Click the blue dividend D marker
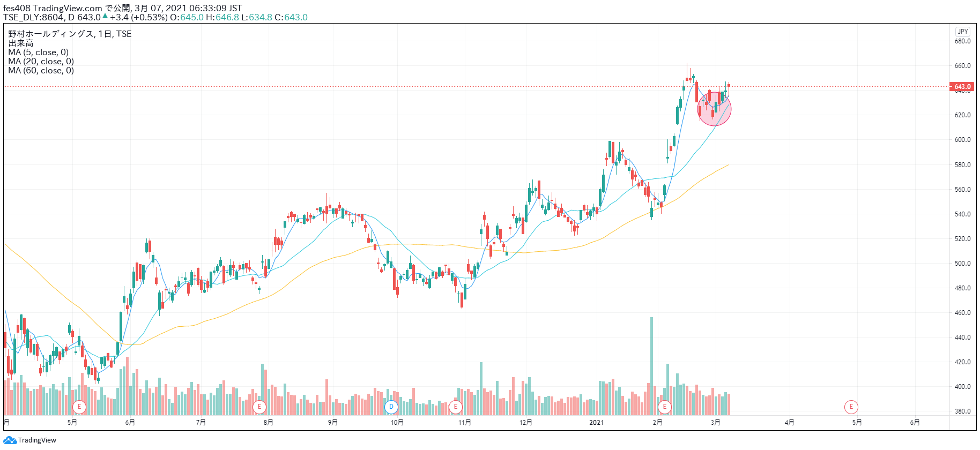The width and height of the screenshot is (980, 450). pos(391,407)
